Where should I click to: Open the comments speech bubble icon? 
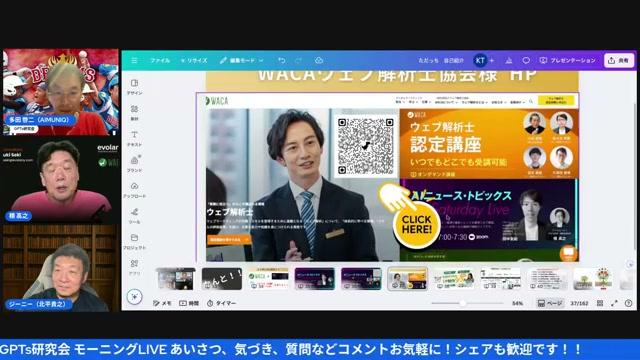point(526,60)
